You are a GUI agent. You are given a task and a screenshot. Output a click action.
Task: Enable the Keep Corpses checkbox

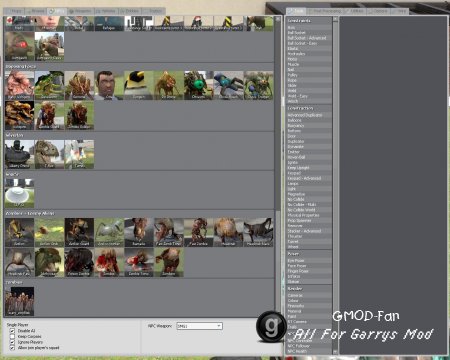12,336
